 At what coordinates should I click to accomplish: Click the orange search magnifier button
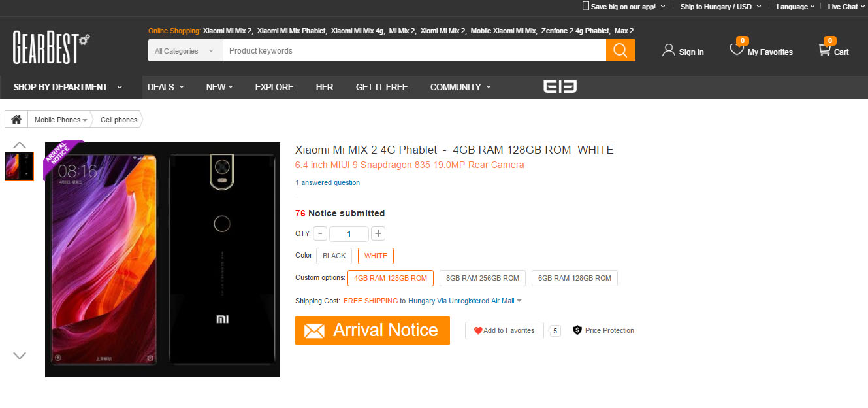pos(620,50)
